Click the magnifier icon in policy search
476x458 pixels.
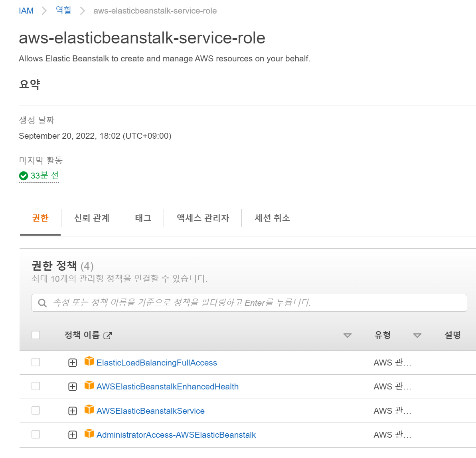pyautogui.click(x=43, y=303)
